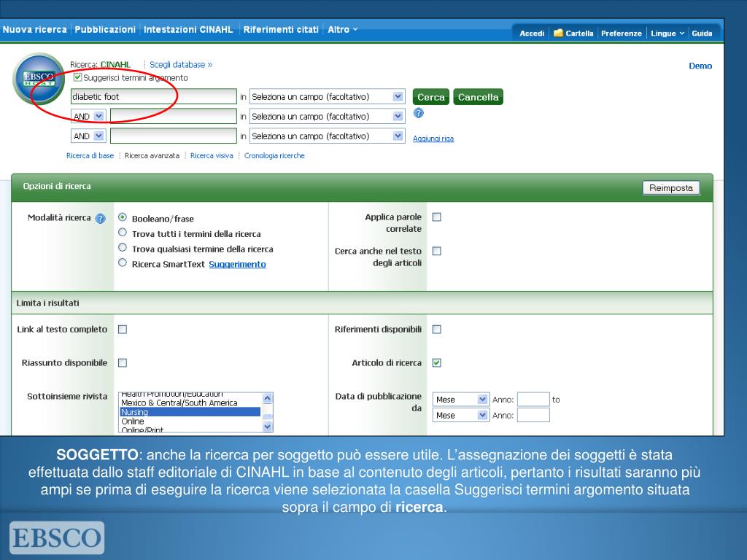The width and height of the screenshot is (747, 560).
Task: Open Cronologia ricerche
Action: pos(274,156)
